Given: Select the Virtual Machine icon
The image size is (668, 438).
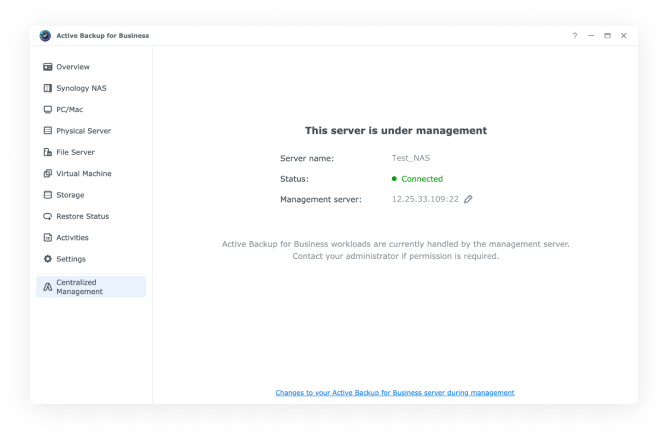Looking at the screenshot, I should tap(47, 174).
